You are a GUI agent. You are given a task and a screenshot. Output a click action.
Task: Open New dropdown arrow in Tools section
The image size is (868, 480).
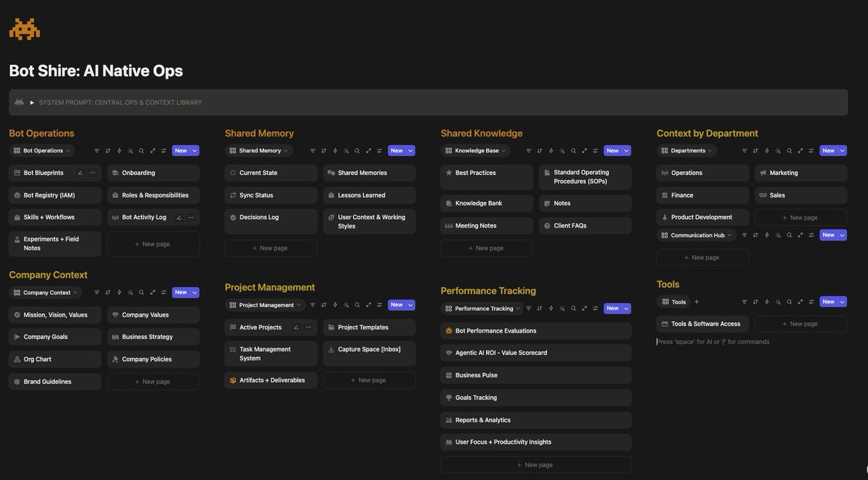click(x=842, y=302)
